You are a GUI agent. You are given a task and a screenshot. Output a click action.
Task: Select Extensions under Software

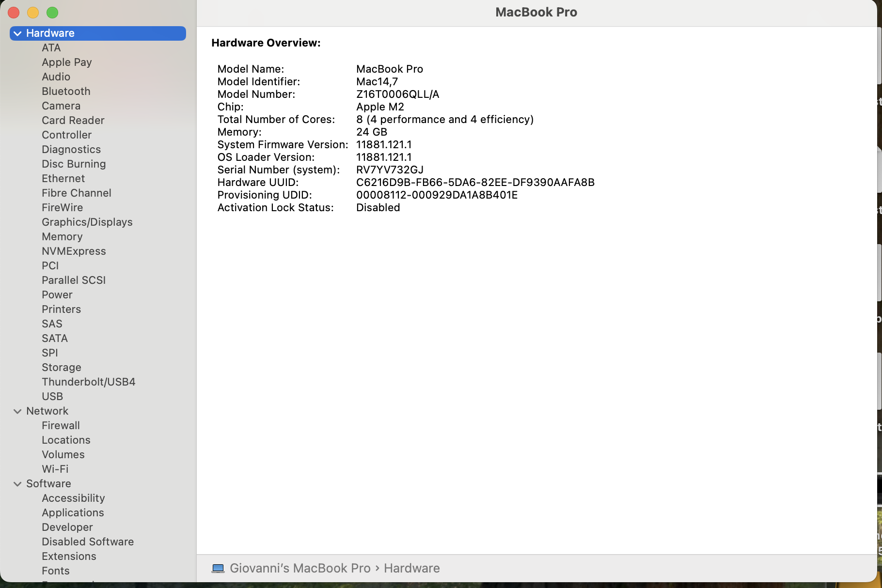(69, 557)
